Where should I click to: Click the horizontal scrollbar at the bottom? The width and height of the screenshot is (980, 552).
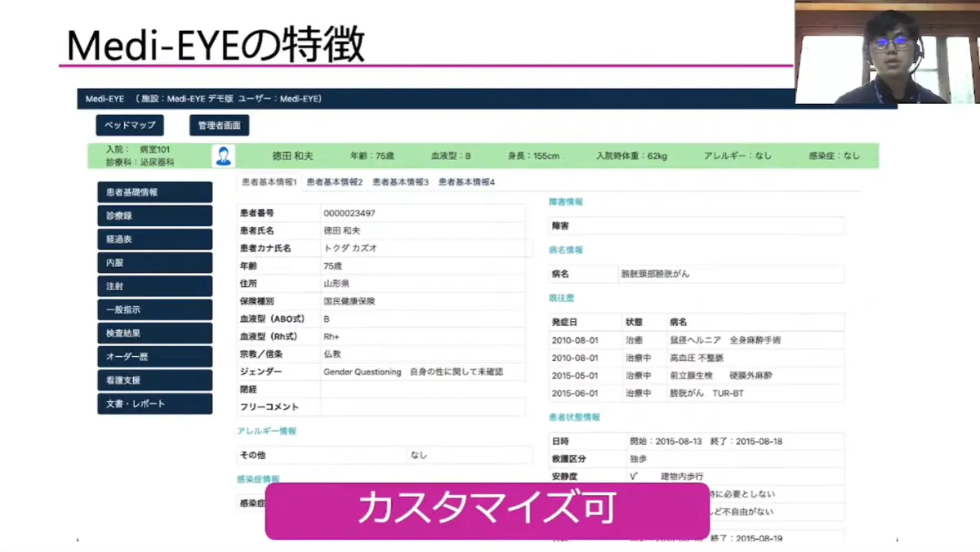coord(490,539)
